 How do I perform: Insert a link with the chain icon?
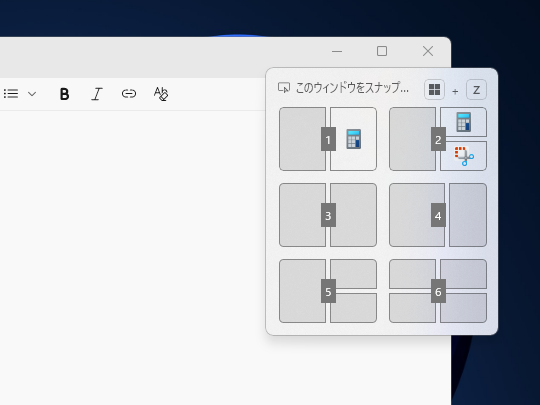[129, 94]
